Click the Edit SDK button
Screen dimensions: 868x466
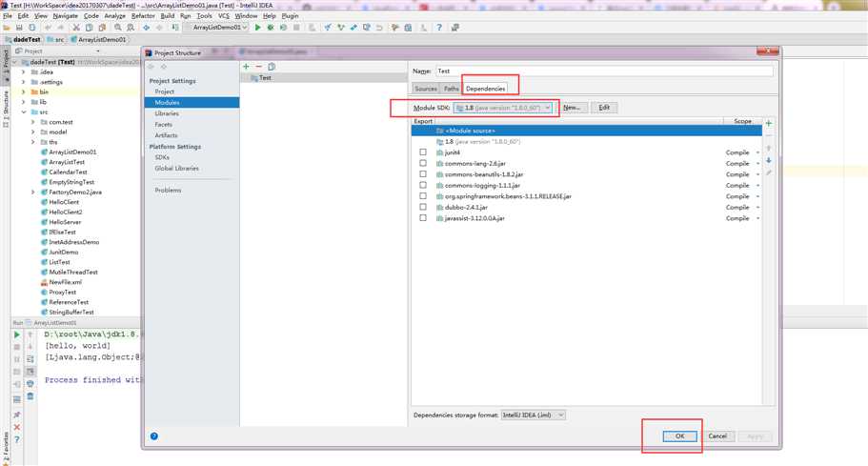[x=604, y=108]
